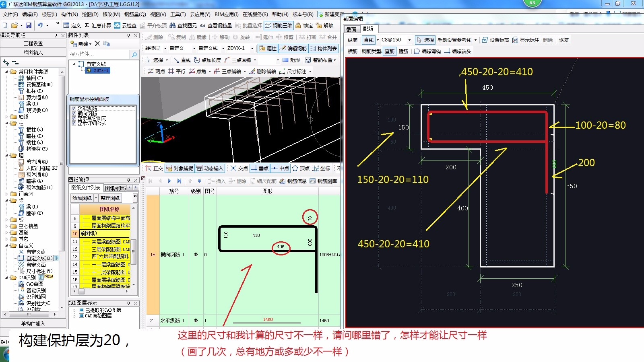
Task: Click the 箍筋 stirrup type button
Action: (403, 51)
